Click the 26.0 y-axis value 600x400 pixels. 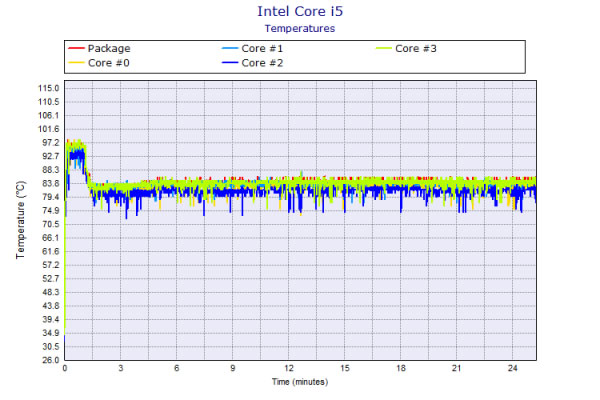coord(51,360)
